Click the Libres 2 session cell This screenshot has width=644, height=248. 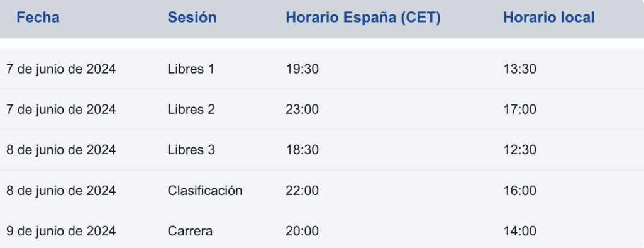(x=191, y=110)
